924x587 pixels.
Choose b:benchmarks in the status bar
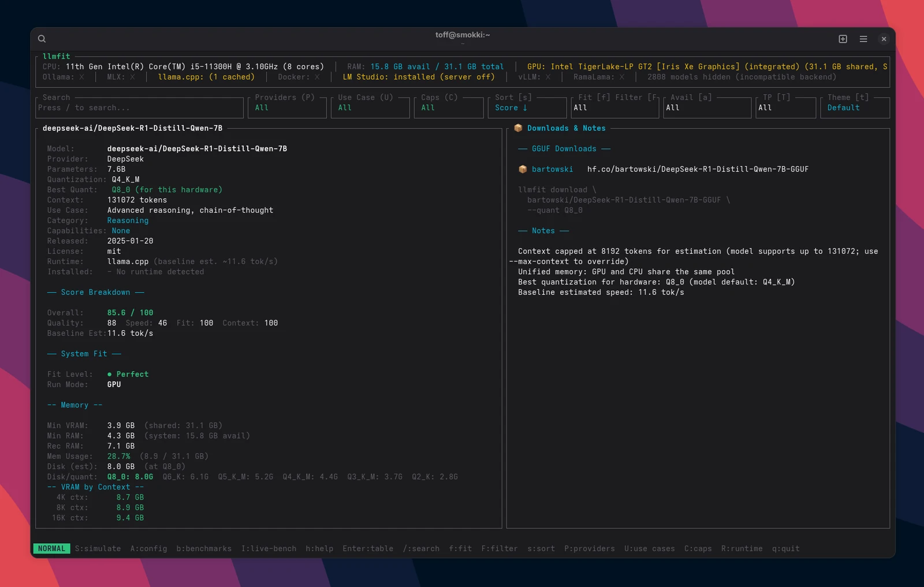pyautogui.click(x=204, y=548)
